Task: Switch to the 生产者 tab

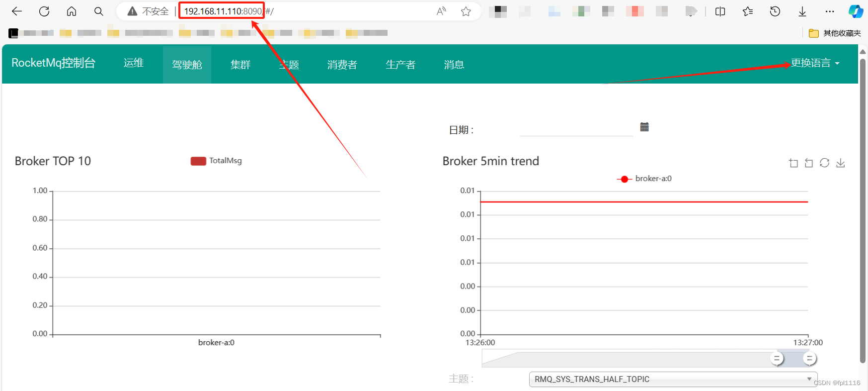Action: pyautogui.click(x=400, y=65)
